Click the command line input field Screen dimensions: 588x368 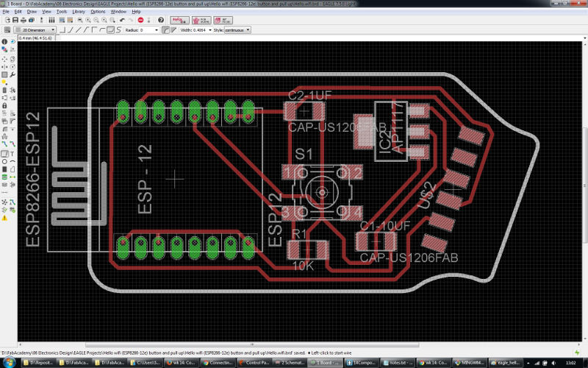point(319,38)
